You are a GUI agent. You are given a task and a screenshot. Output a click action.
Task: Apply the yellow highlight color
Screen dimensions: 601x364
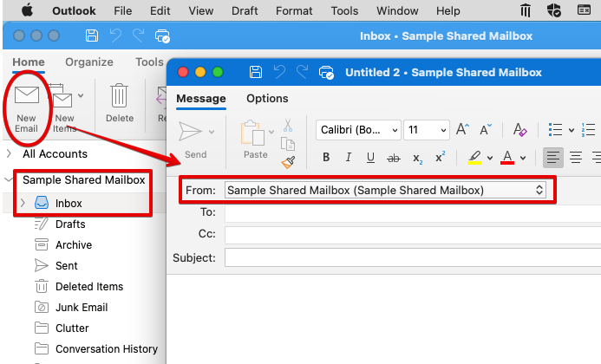point(474,158)
